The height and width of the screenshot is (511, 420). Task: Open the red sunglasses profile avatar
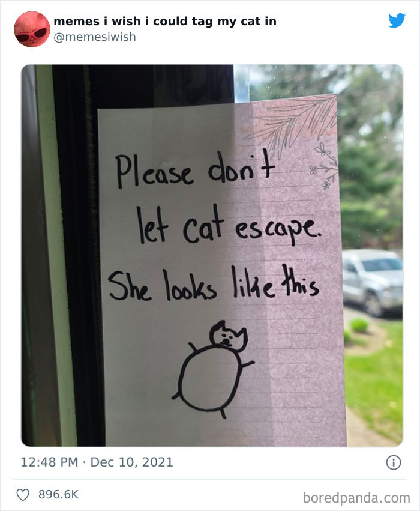tap(32, 29)
